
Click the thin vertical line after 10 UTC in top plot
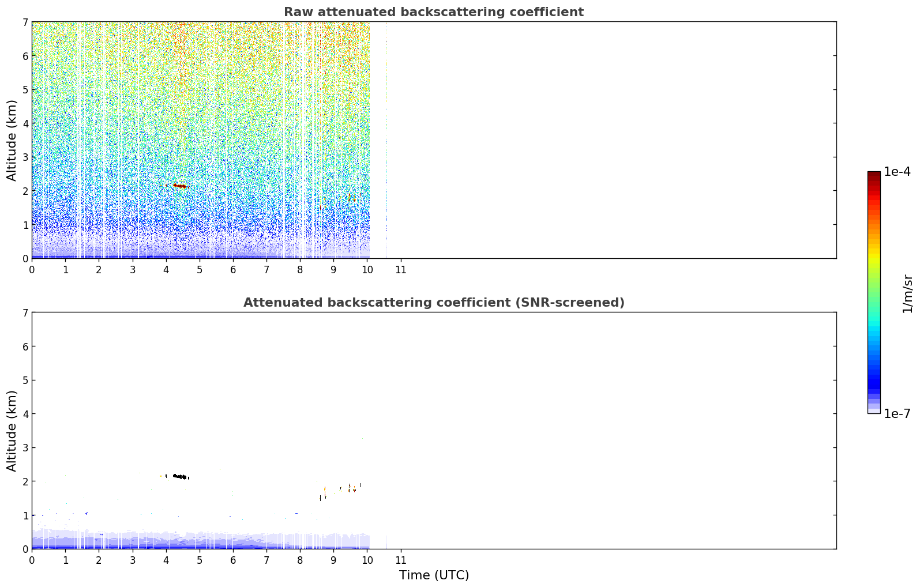coord(386,140)
